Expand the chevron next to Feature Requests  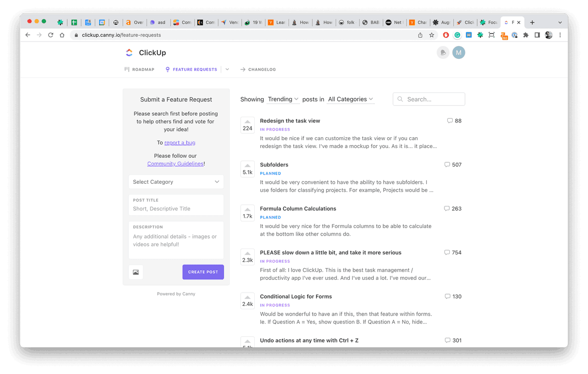(227, 70)
